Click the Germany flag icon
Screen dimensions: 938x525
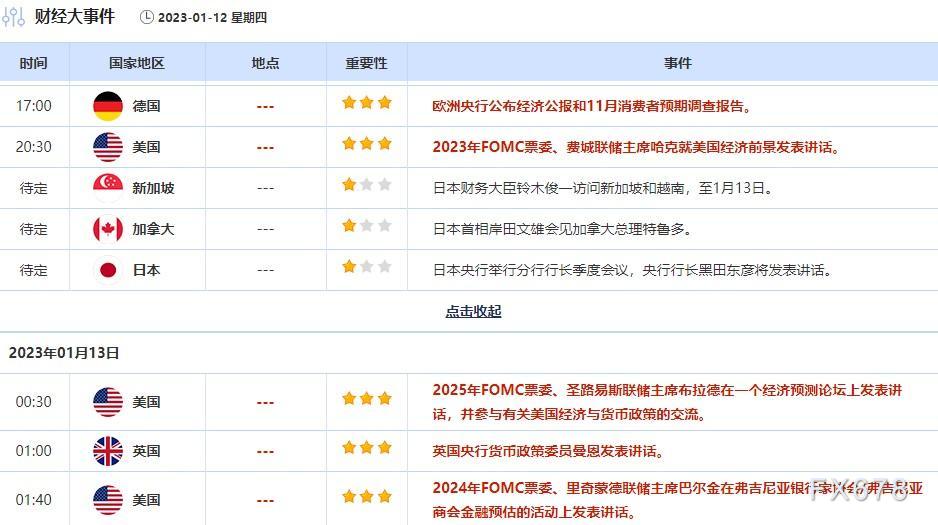click(108, 106)
